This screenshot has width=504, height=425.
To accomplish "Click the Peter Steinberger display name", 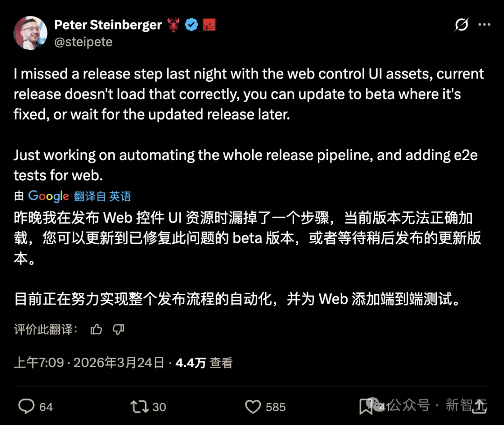I will pos(108,25).
